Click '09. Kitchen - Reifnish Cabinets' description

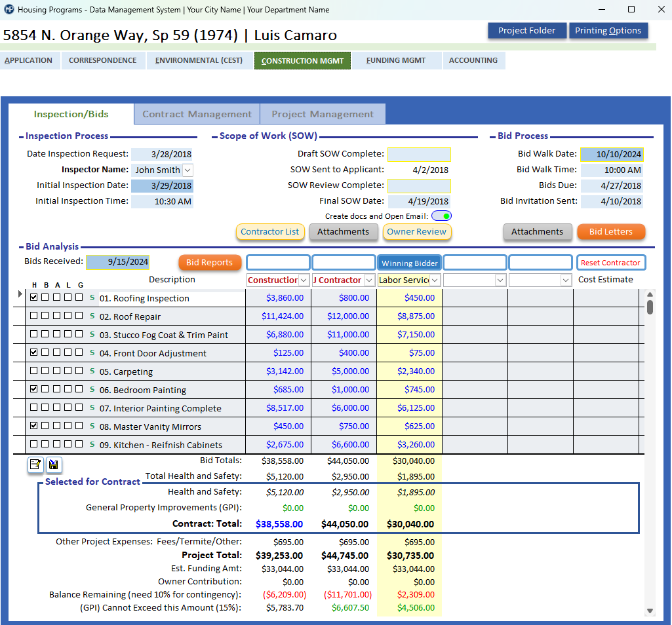tap(161, 445)
